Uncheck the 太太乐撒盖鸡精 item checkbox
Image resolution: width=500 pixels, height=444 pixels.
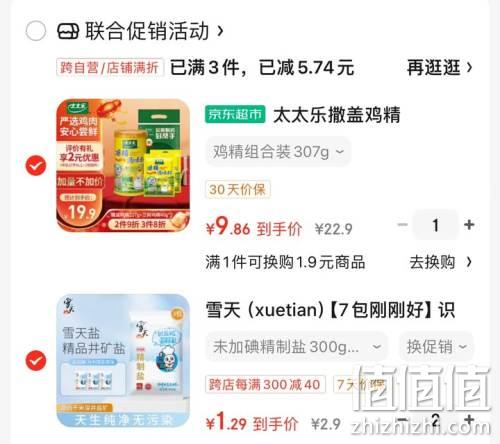pos(36,165)
